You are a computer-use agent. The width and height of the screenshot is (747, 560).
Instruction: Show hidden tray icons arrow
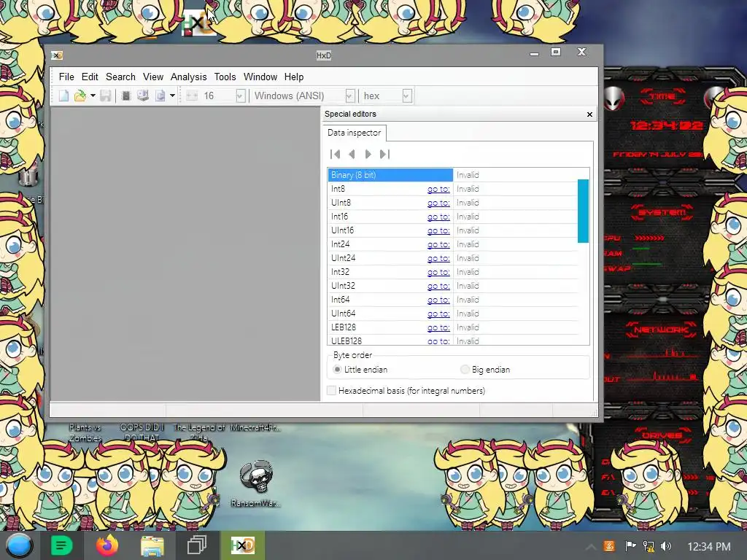point(590,547)
